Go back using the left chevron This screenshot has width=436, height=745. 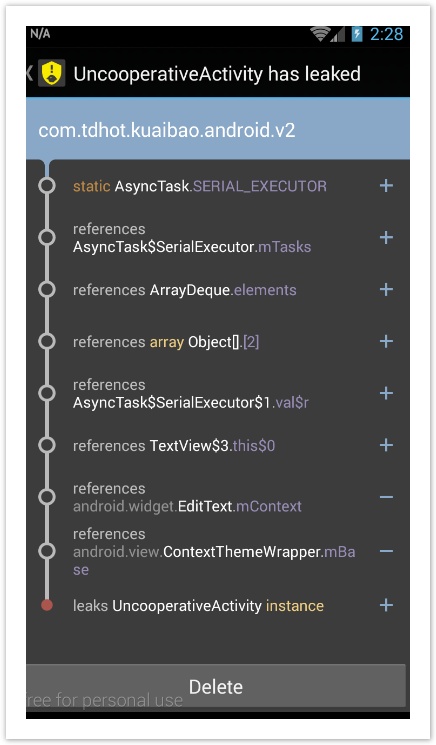click(30, 73)
